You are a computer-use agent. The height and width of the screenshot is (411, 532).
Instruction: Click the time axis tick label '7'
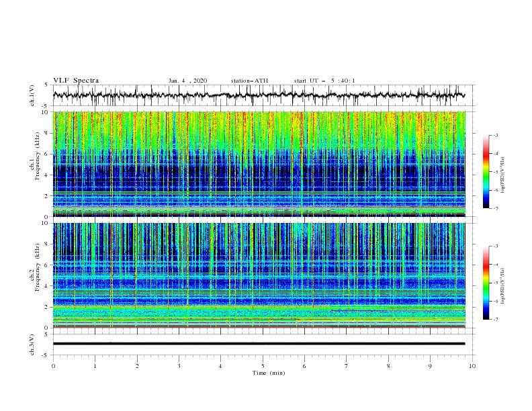click(347, 366)
